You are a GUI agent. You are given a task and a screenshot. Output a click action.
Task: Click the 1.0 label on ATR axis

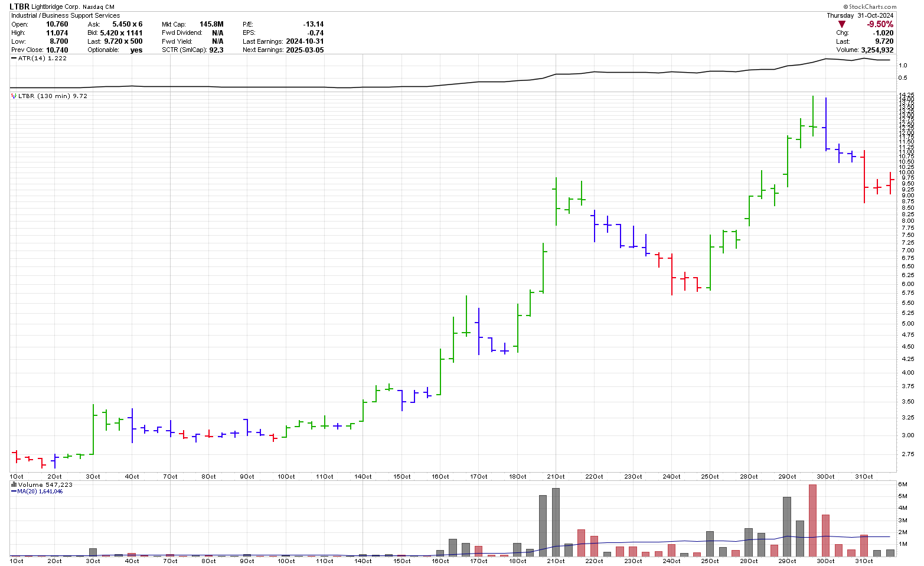tap(903, 65)
